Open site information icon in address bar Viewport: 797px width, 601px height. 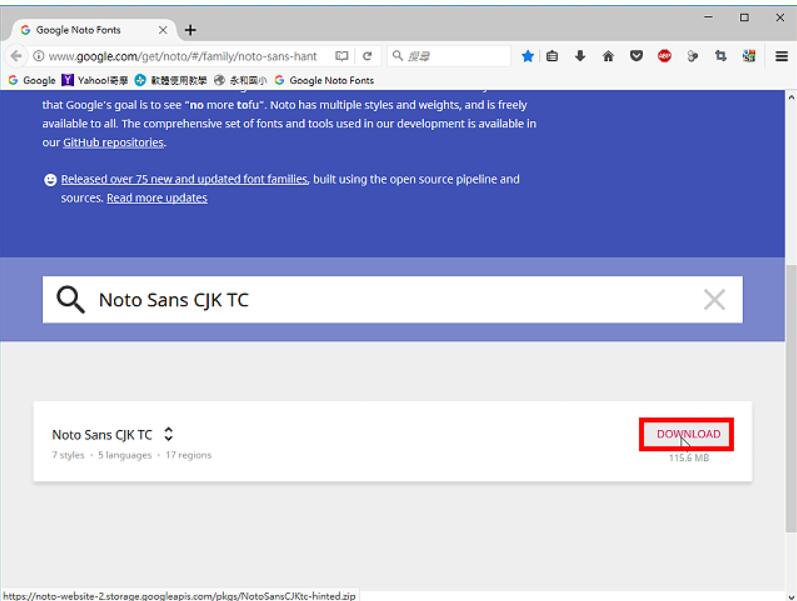coord(39,56)
